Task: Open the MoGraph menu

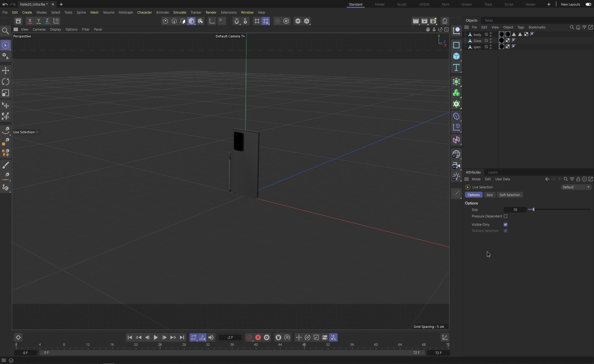Action: (126, 12)
